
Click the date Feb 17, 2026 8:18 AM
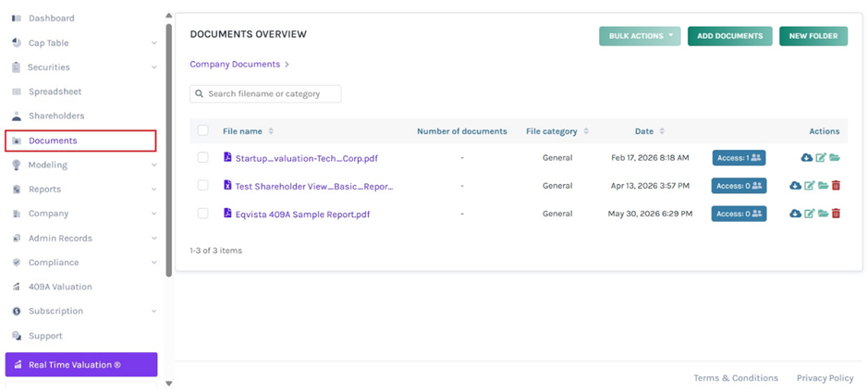pyautogui.click(x=650, y=158)
